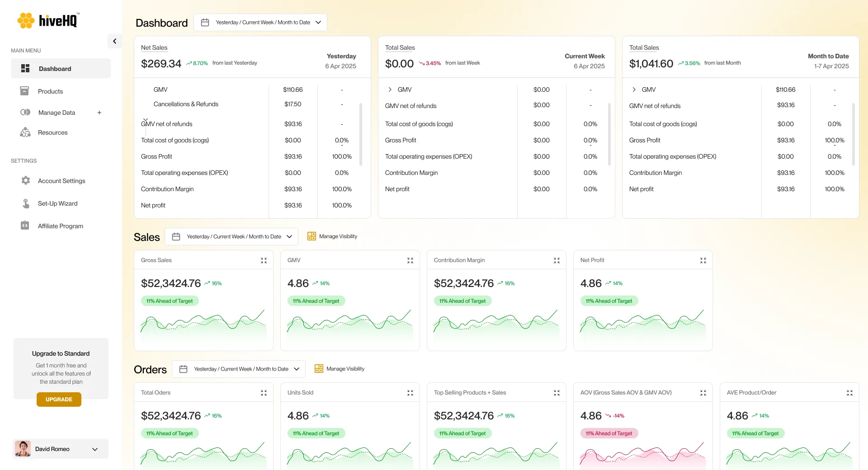
Task: Click the calendar icon in Dashboard date selector
Action: (205, 22)
